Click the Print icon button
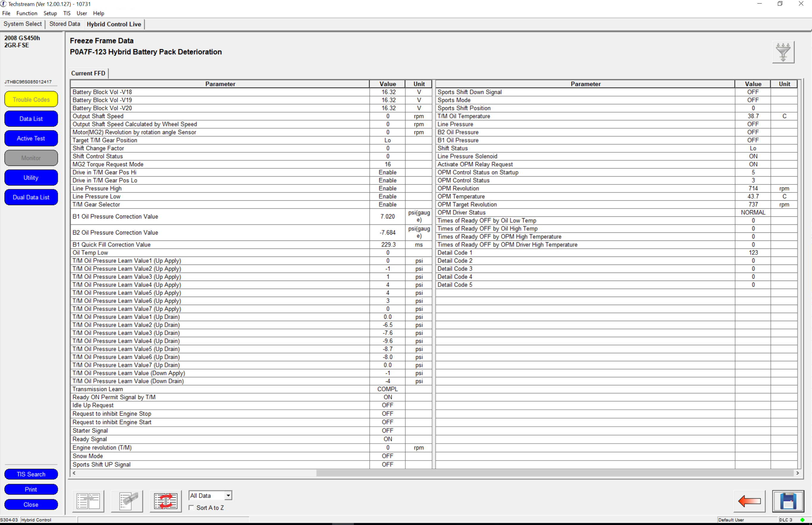 (x=30, y=489)
